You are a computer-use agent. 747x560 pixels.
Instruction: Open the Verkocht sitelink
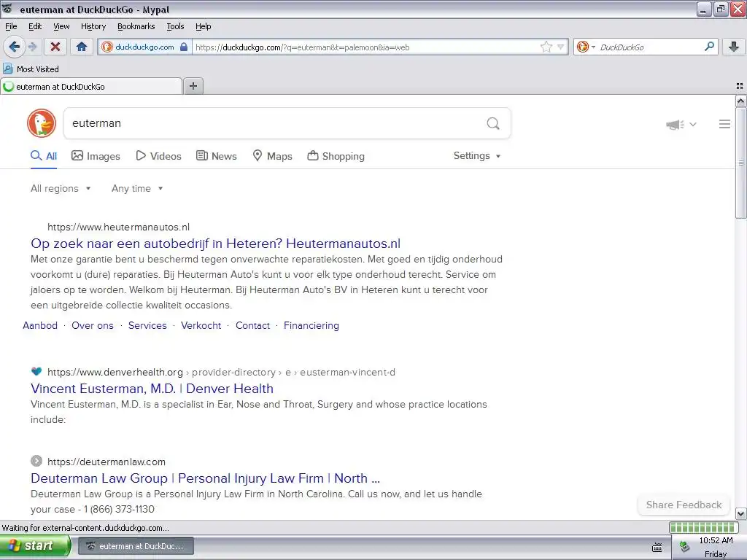point(201,325)
